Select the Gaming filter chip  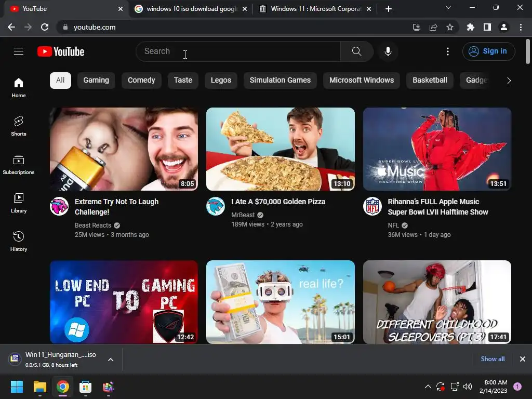coord(96,81)
